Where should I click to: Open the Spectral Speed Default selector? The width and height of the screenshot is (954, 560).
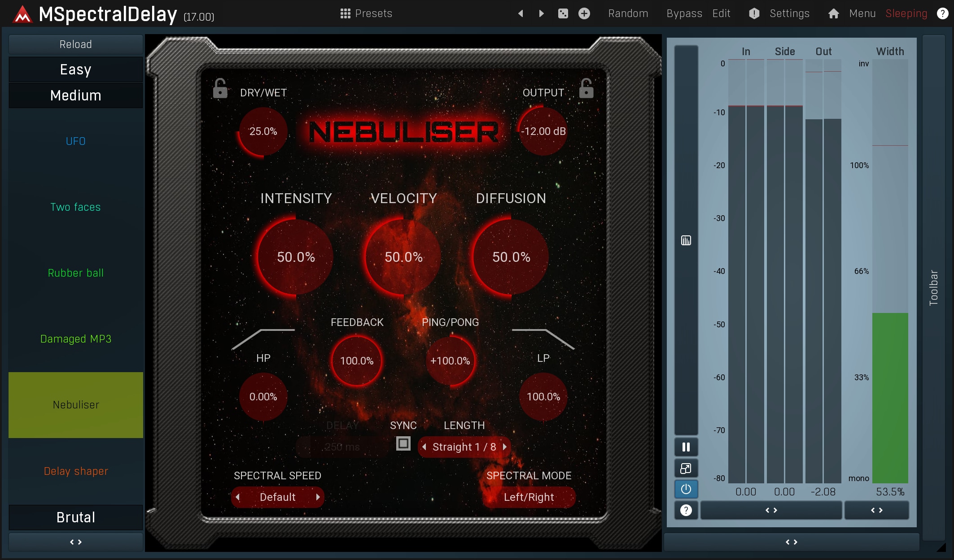277,497
